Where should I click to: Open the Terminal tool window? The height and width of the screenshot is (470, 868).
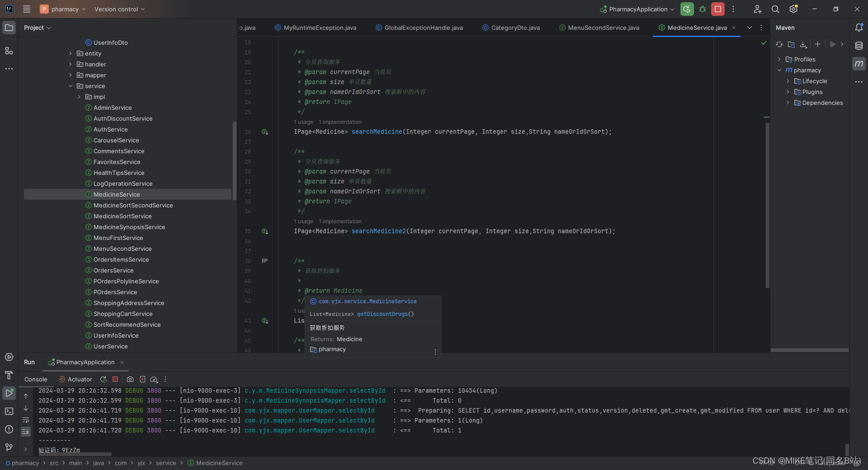(x=9, y=411)
